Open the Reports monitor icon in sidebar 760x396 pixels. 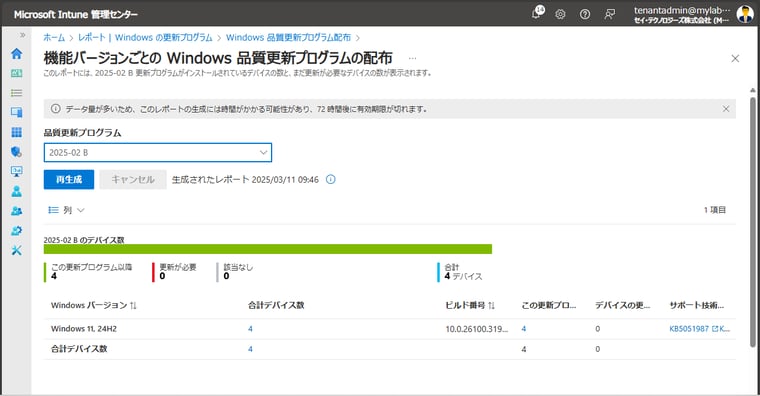16,171
